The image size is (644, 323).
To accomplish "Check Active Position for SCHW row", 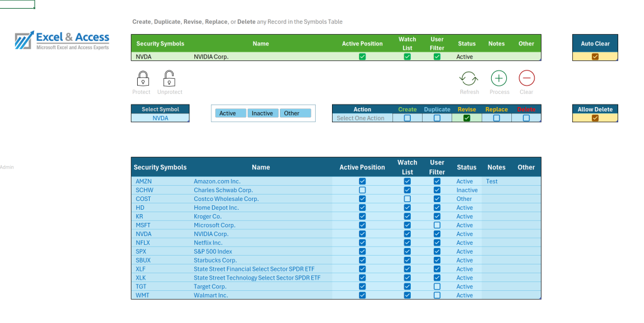I will click(x=362, y=190).
